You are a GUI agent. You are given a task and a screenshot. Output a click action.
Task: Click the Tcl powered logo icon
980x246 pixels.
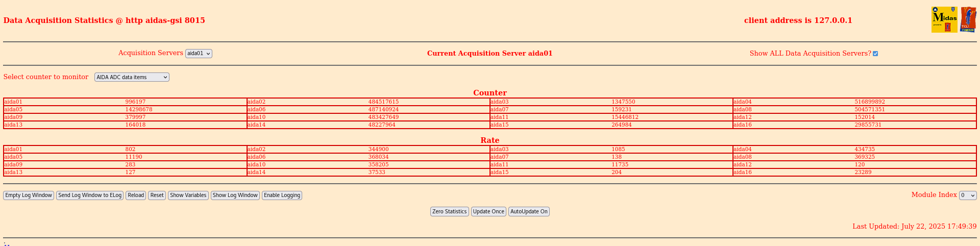[968, 20]
